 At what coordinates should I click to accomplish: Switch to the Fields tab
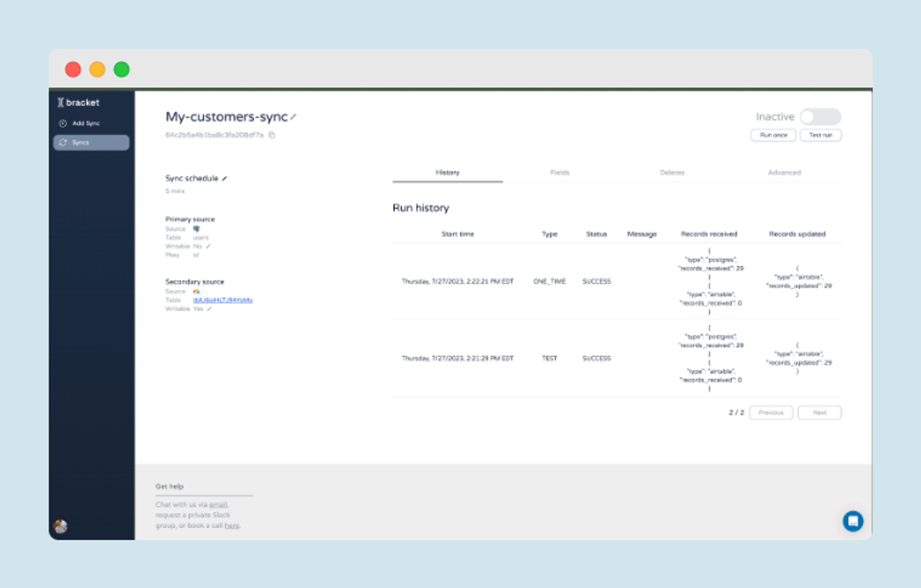pyautogui.click(x=560, y=173)
